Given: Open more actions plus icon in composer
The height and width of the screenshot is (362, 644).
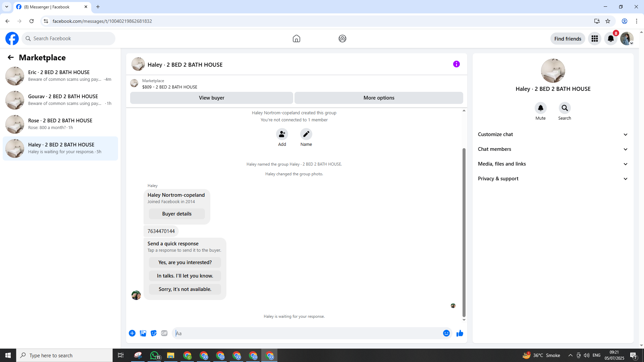Looking at the screenshot, I should pyautogui.click(x=132, y=333).
